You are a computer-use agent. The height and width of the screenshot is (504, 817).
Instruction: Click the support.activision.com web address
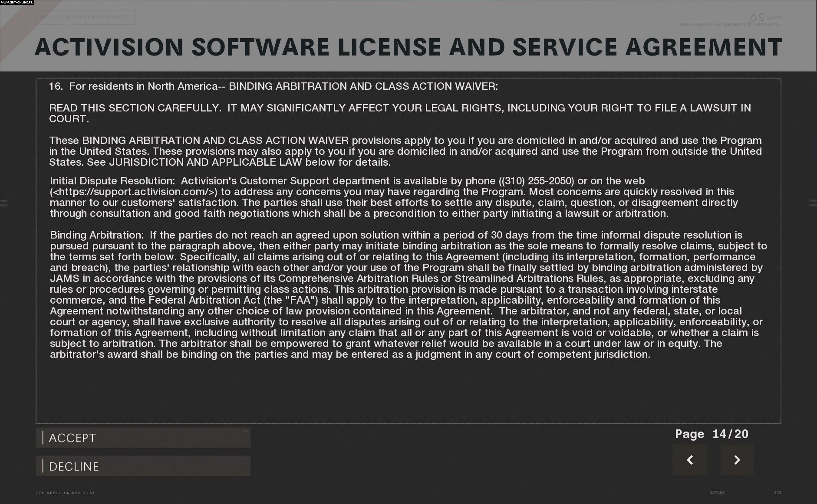click(135, 192)
